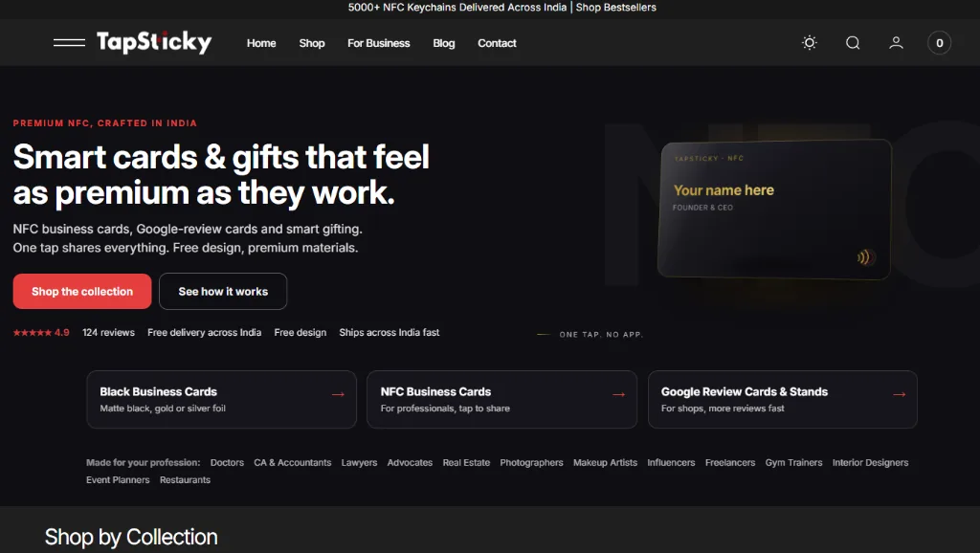The width and height of the screenshot is (980, 553).
Task: Open the For Business menu item
Action: [379, 43]
